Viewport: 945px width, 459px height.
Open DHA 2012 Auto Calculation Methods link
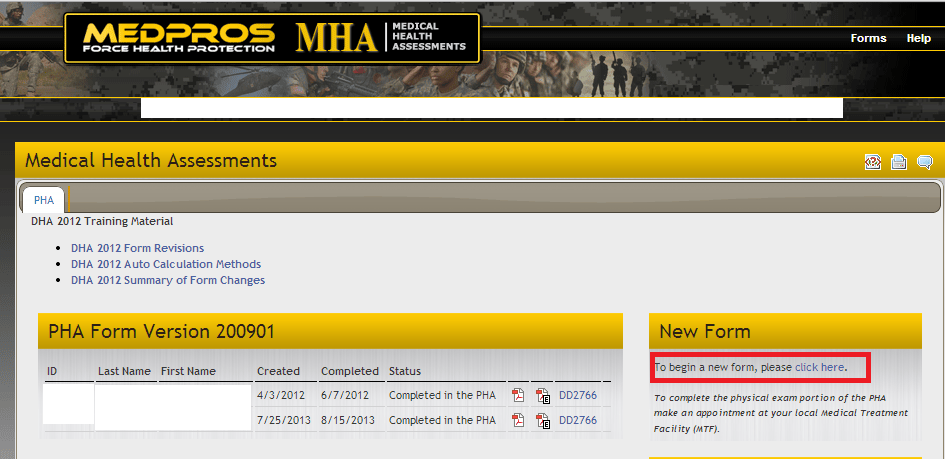pos(166,264)
